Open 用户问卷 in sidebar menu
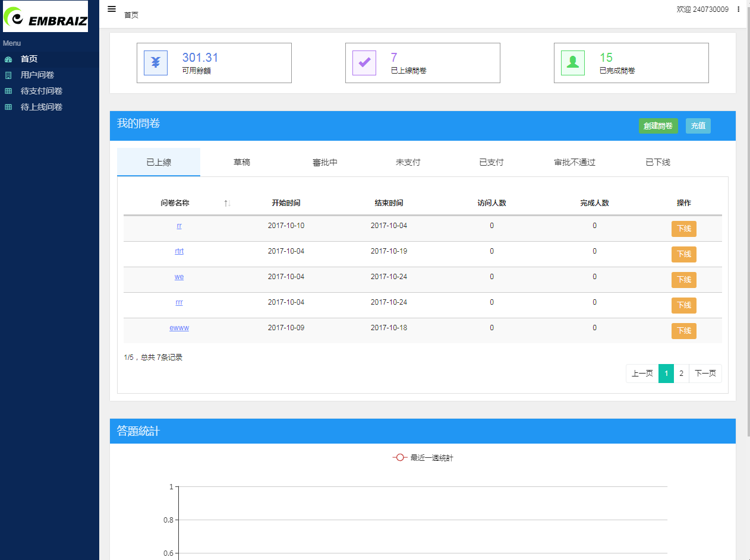 point(37,75)
